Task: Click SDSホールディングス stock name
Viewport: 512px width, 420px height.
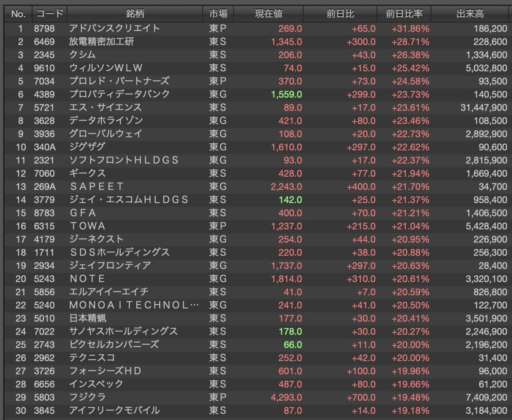Action: 119,252
